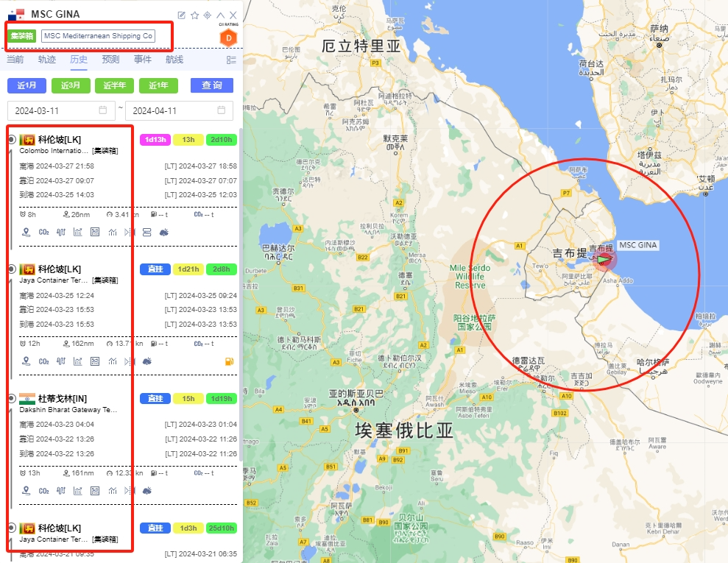
Task: Open the bar chart icon in the 162nm row
Action: coord(77,361)
